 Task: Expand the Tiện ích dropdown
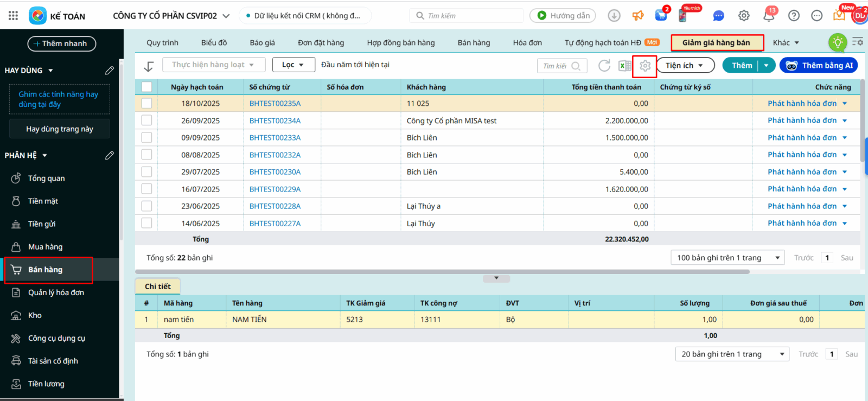coord(685,65)
